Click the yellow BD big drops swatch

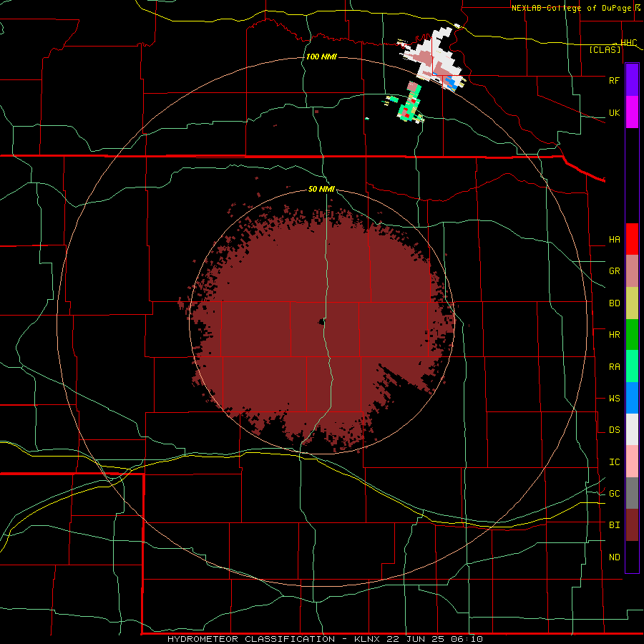[632, 303]
